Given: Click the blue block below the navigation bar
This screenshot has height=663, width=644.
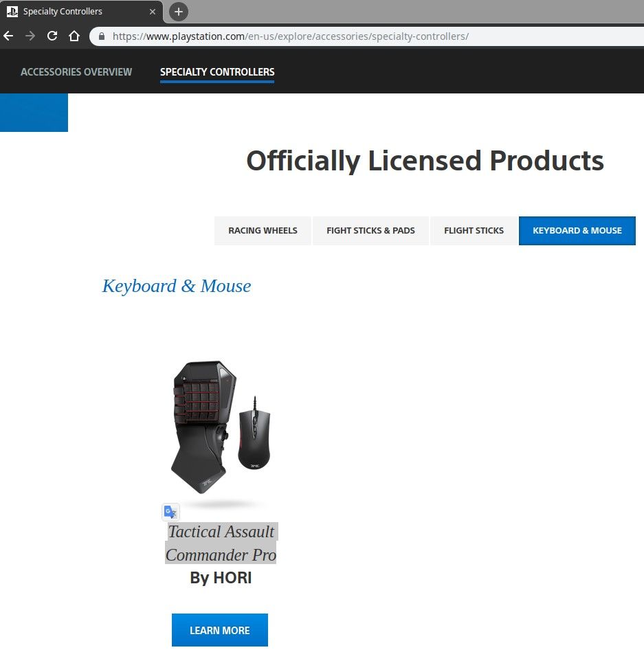Looking at the screenshot, I should (x=34, y=113).
